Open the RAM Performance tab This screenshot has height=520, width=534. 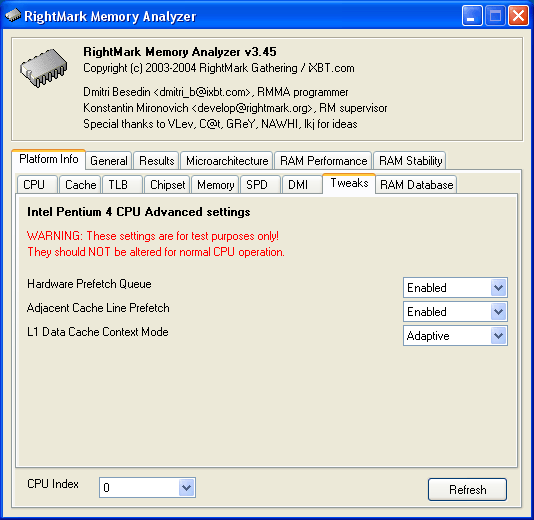coord(323,161)
